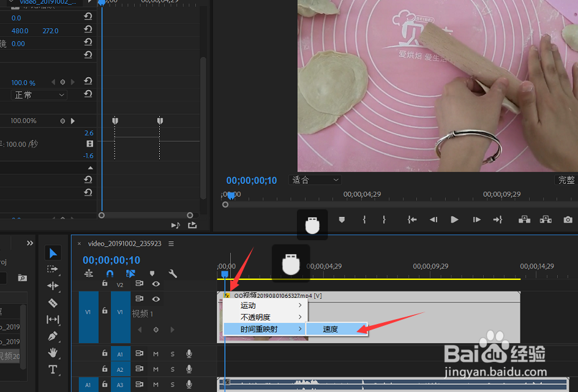Export frame with camera icon

tap(568, 220)
